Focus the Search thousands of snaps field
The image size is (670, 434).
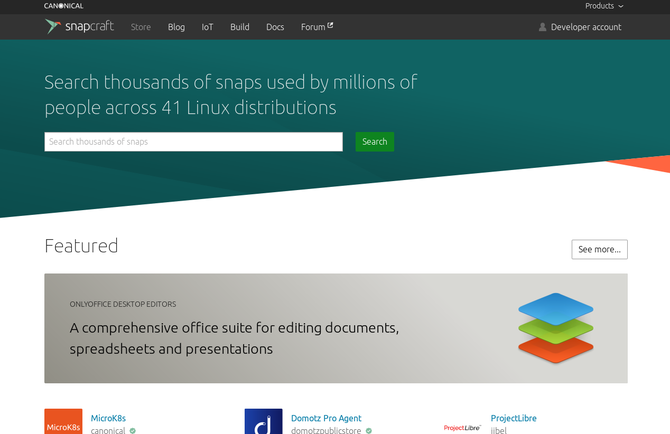(194, 141)
